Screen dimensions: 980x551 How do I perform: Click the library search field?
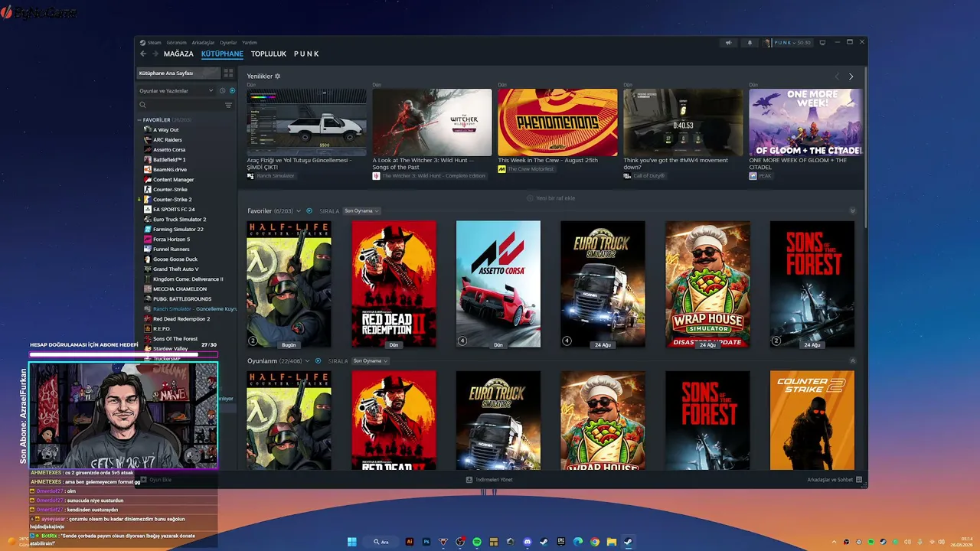pyautogui.click(x=181, y=105)
